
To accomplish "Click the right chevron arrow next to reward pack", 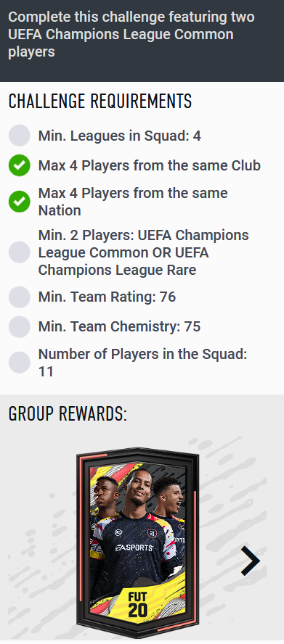I will pos(251,561).
